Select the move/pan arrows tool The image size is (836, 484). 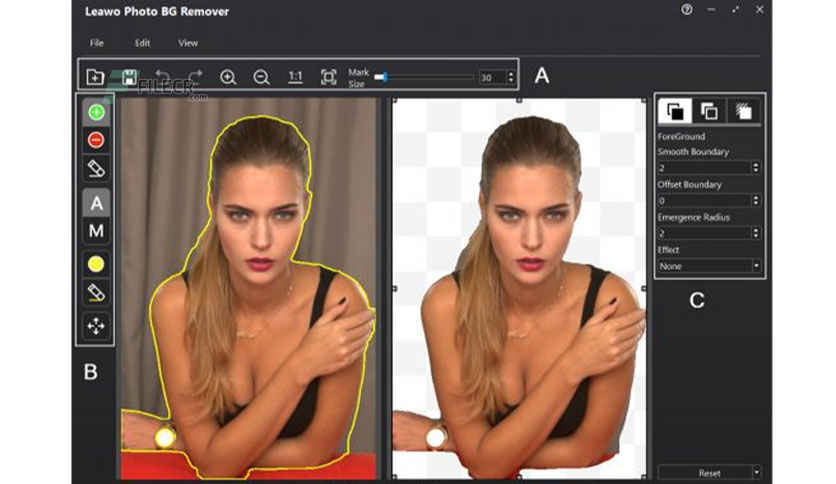tap(96, 325)
